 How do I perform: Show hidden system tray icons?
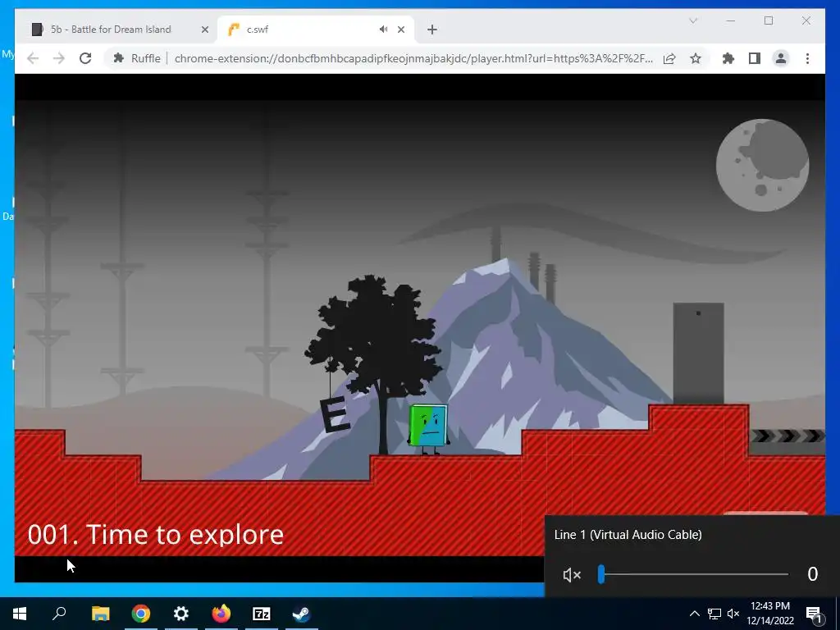pos(694,614)
